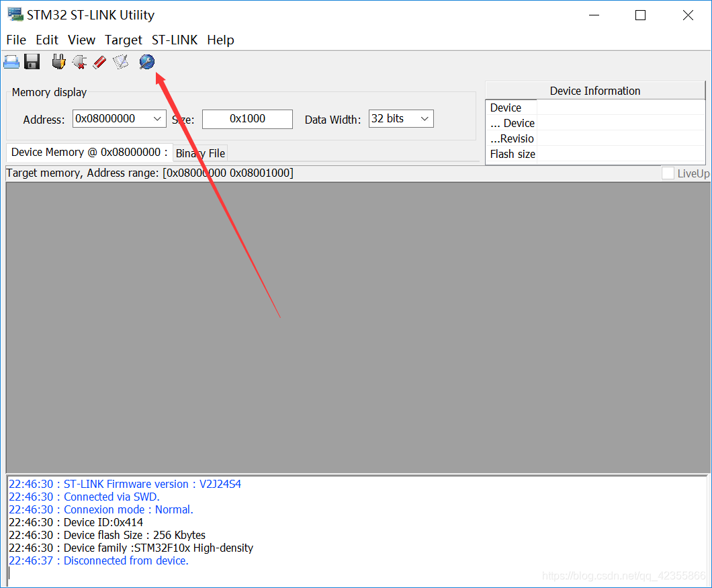
Task: Select the ... Device row in Device Information
Action: 595,123
